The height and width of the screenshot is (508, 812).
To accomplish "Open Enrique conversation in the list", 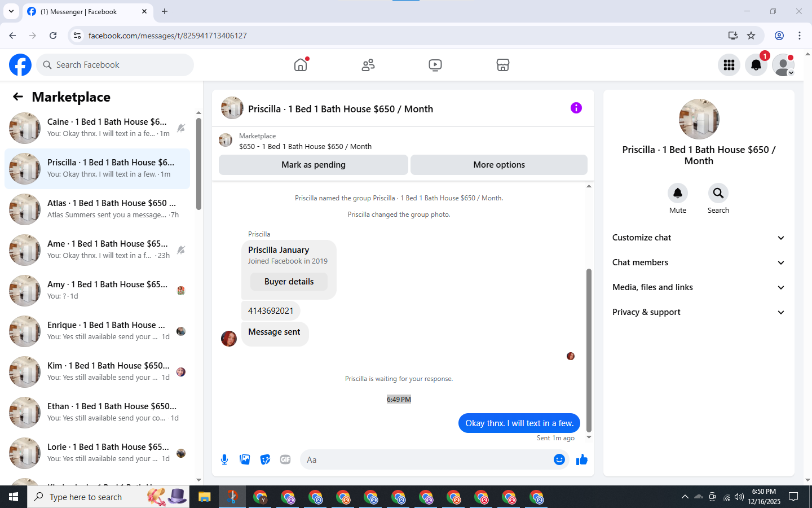I will [97, 331].
